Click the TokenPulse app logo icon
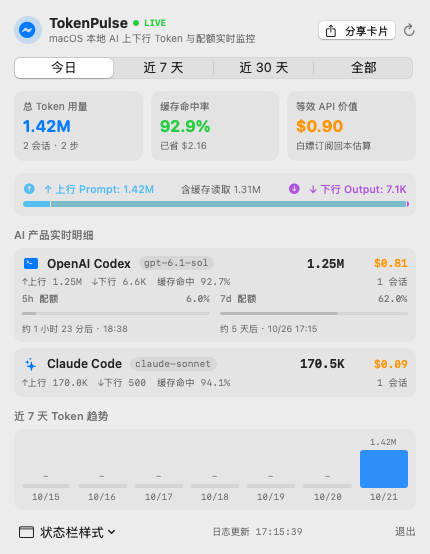430x554 pixels. click(x=28, y=30)
